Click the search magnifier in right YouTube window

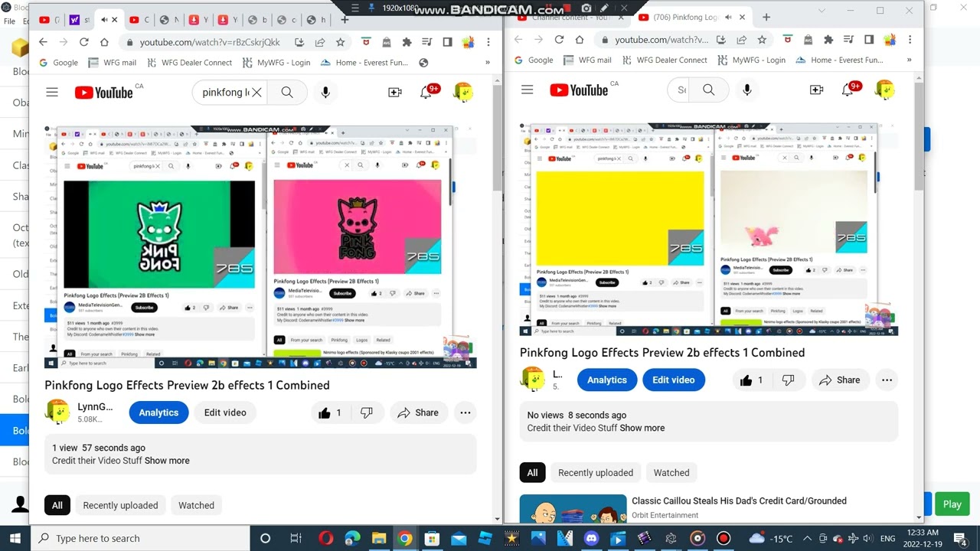click(x=709, y=90)
